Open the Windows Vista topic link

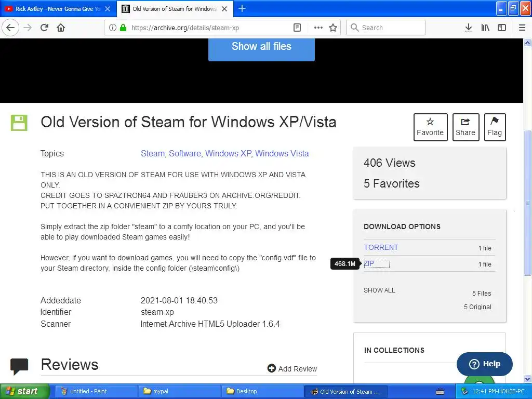point(282,153)
